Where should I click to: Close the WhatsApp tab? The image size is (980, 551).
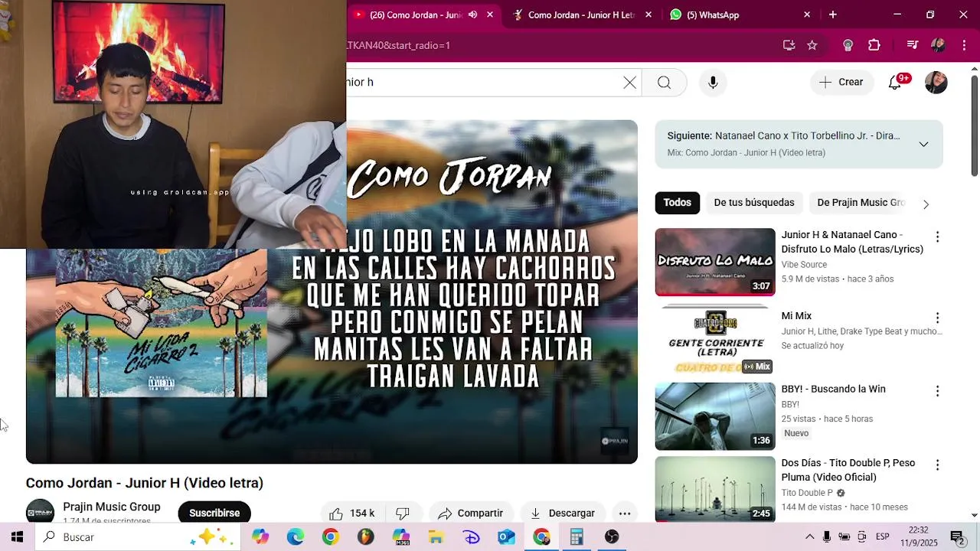click(x=807, y=15)
